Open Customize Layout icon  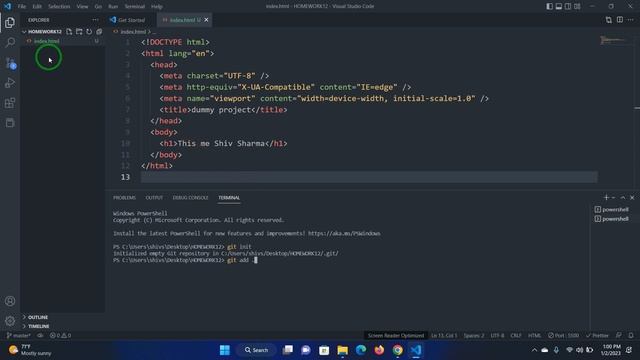[577, 6]
